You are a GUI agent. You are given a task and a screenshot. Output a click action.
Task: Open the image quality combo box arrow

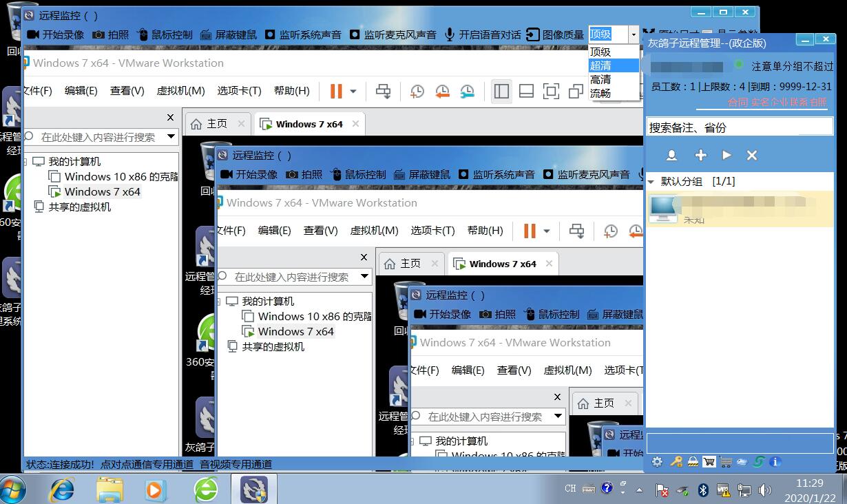(x=634, y=34)
